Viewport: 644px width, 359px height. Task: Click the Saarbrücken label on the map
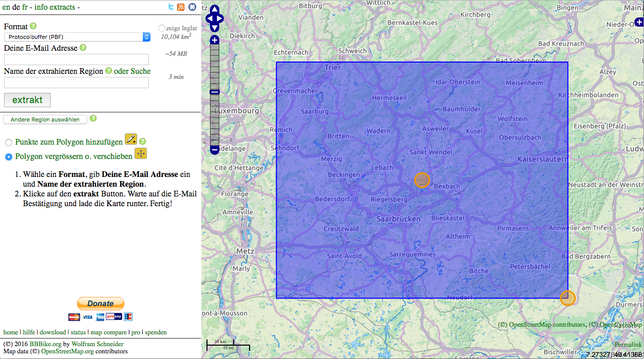click(x=399, y=218)
